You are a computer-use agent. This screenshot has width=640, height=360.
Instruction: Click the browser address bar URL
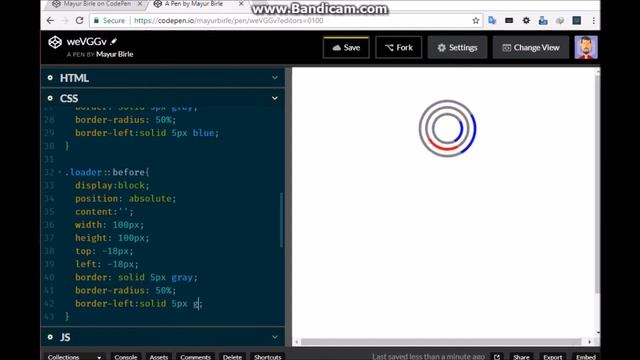(x=229, y=20)
